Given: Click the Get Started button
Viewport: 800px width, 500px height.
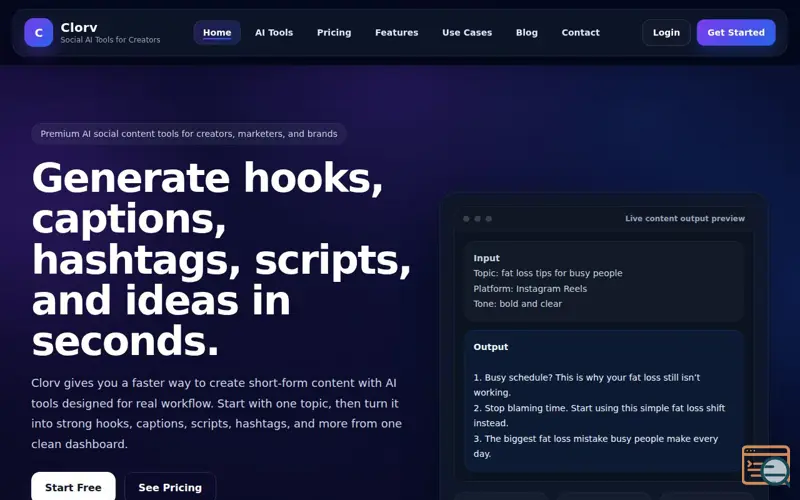Looking at the screenshot, I should point(736,33).
